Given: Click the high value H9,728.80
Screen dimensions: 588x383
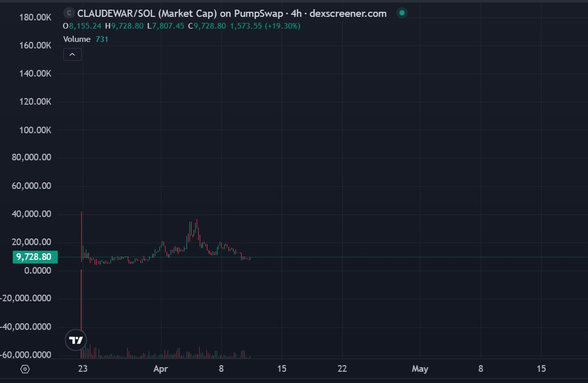Looking at the screenshot, I should [124, 26].
